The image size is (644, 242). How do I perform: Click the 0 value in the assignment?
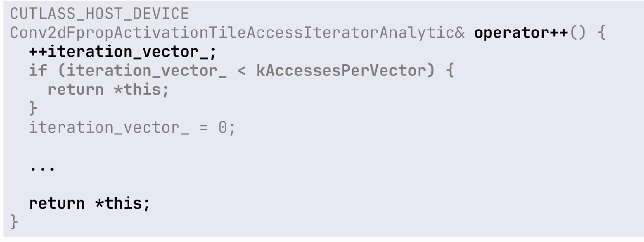(223, 127)
